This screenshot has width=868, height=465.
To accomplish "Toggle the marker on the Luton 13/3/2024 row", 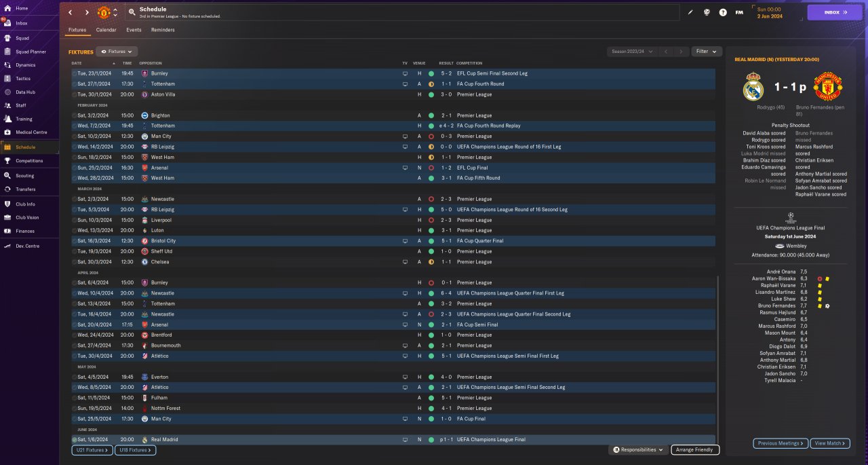I will click(x=75, y=230).
